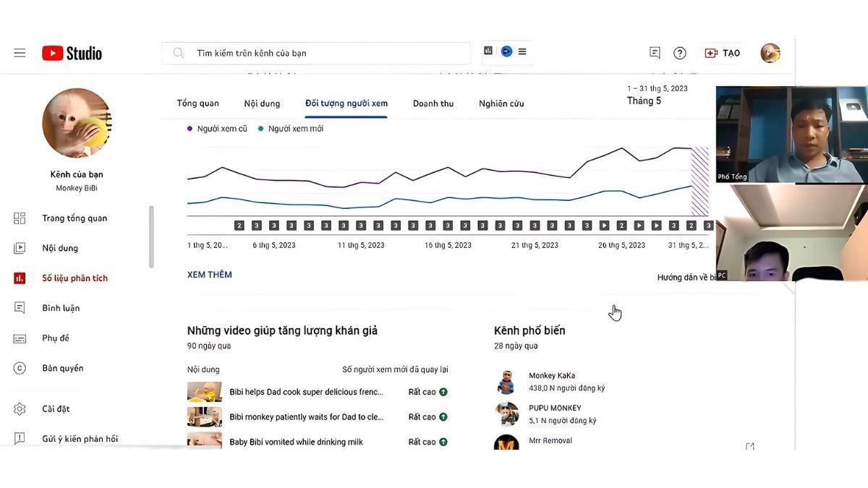The image size is (868, 488).
Task: Select the Bình luận comments icon
Action: pyautogui.click(x=20, y=307)
